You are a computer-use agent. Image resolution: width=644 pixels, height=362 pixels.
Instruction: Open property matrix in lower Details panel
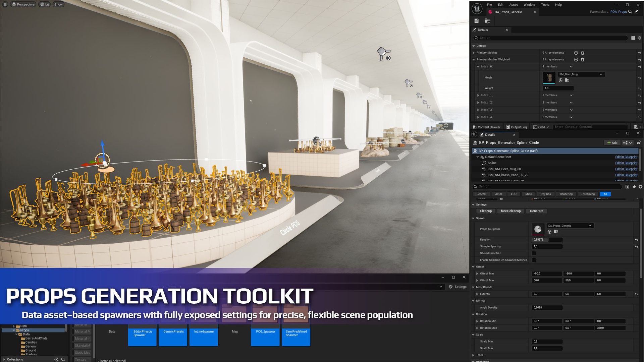coord(627,187)
